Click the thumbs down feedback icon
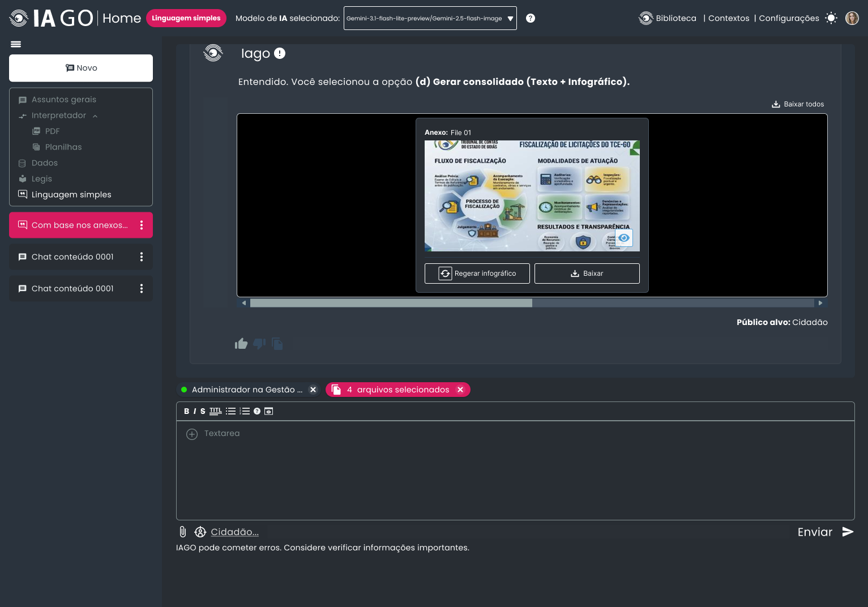The height and width of the screenshot is (607, 868). click(x=259, y=344)
